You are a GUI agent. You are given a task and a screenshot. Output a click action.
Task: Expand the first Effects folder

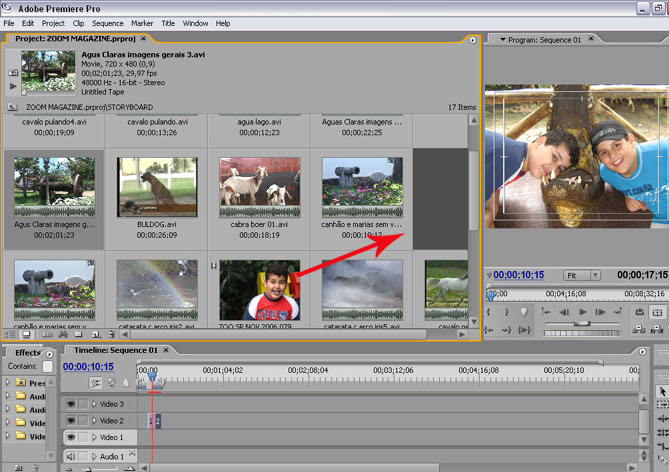click(8, 382)
